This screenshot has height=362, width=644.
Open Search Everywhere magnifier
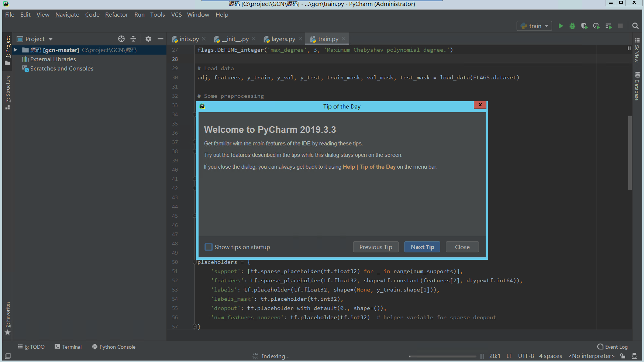click(x=635, y=26)
